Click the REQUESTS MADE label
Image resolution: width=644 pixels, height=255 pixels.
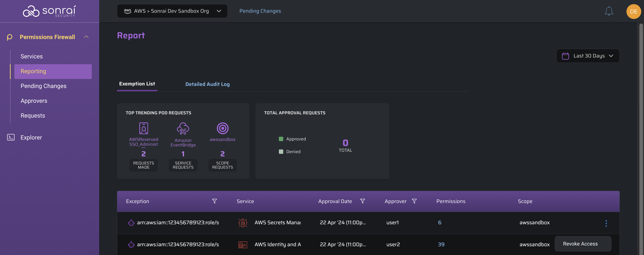[143, 165]
